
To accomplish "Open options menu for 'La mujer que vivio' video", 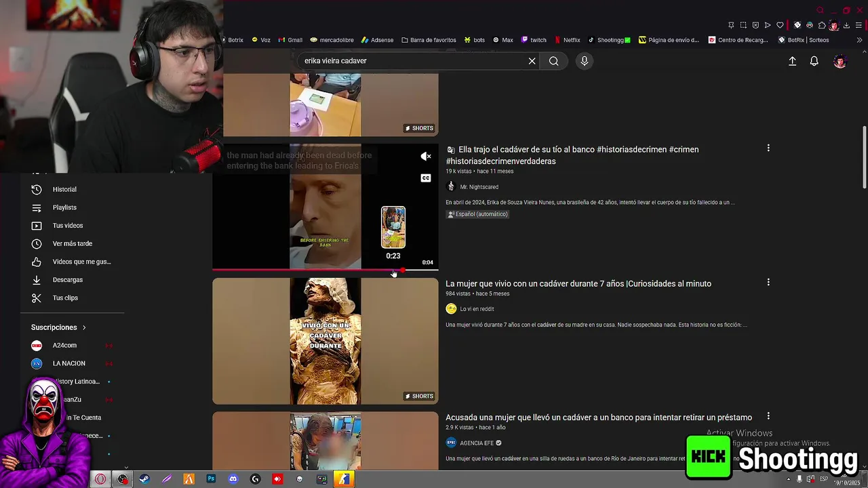I will tap(768, 282).
